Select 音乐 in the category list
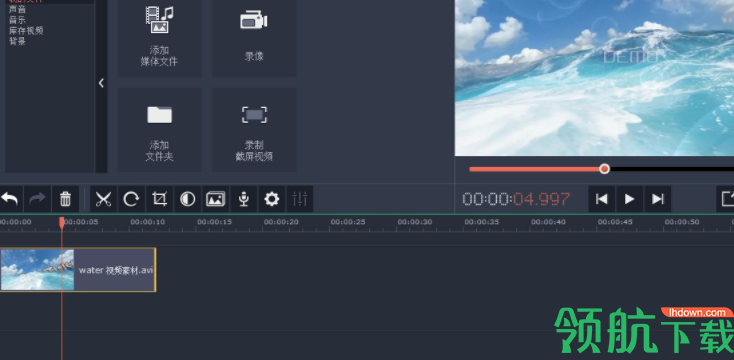 tap(18, 20)
